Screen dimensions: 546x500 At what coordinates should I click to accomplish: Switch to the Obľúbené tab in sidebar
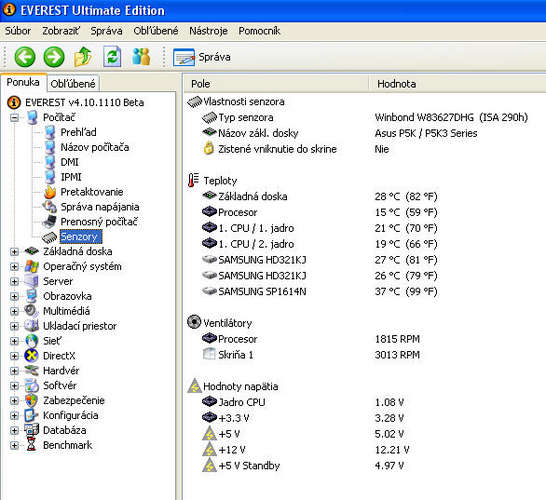(73, 84)
